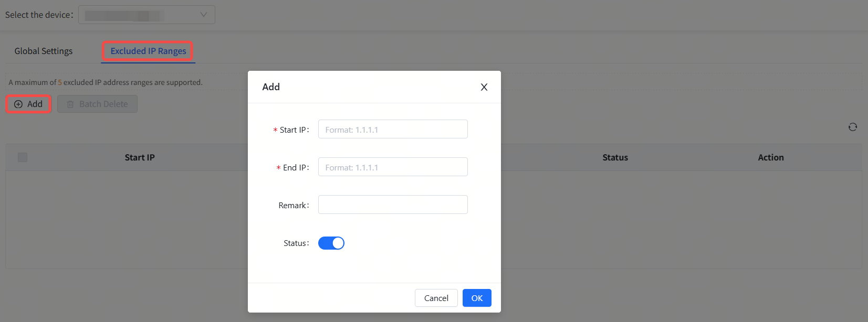This screenshot has width=868, height=322.
Task: Click the Action column header
Action: coord(770,157)
